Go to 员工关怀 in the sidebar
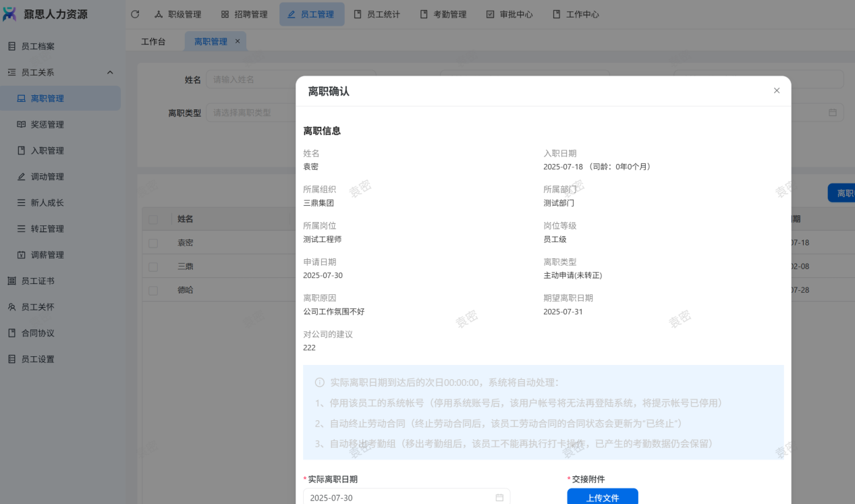This screenshot has width=855, height=504. [38, 307]
